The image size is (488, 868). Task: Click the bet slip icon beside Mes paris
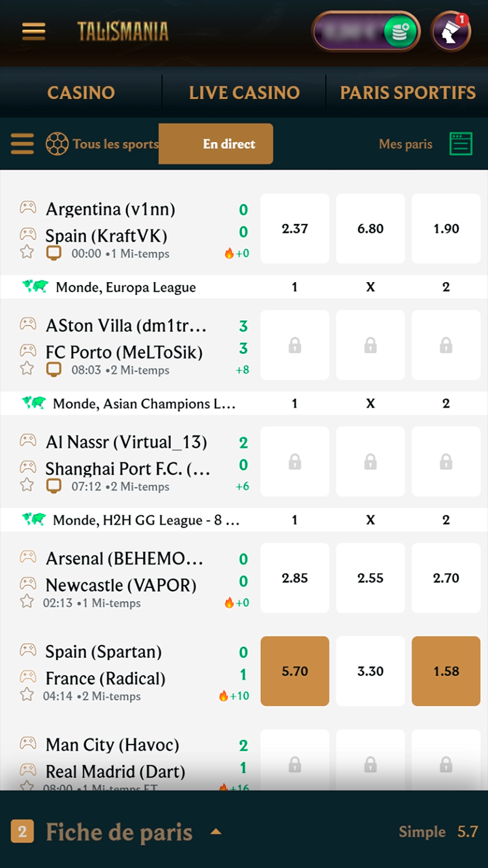(x=461, y=144)
